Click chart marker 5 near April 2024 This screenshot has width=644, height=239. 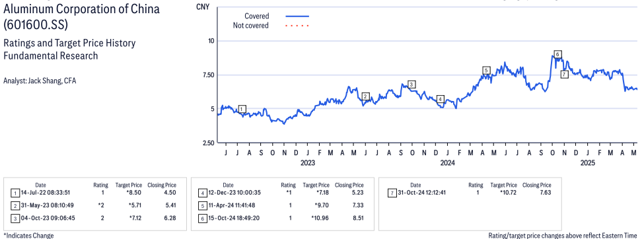(x=486, y=70)
